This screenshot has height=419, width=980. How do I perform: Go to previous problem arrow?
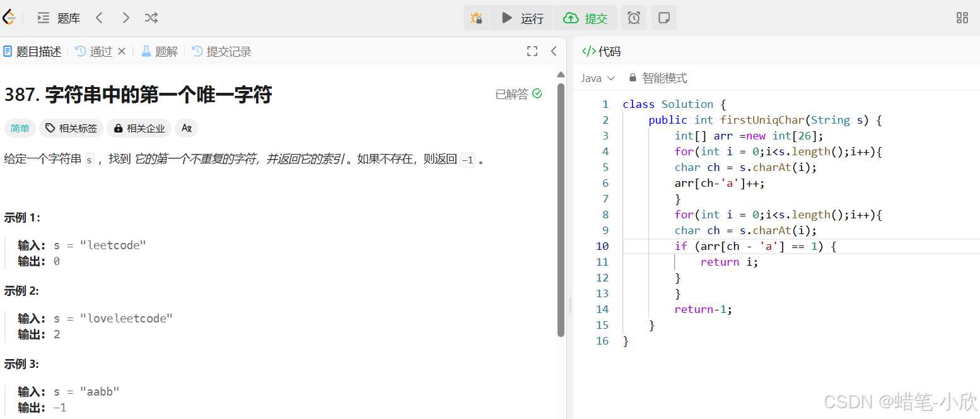click(99, 18)
